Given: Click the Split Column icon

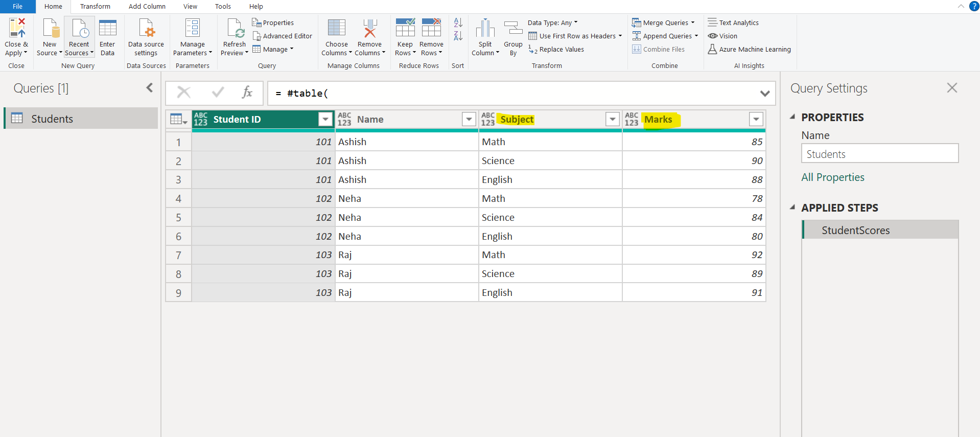Looking at the screenshot, I should click(x=485, y=29).
